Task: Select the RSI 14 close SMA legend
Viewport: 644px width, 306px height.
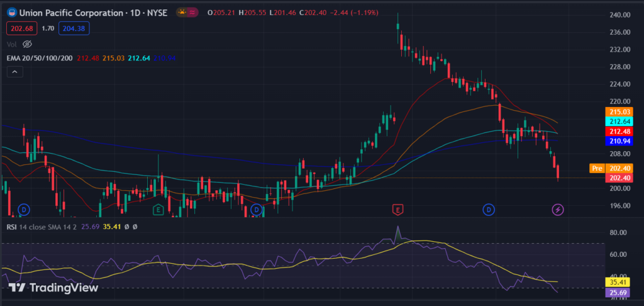Action: (42, 227)
